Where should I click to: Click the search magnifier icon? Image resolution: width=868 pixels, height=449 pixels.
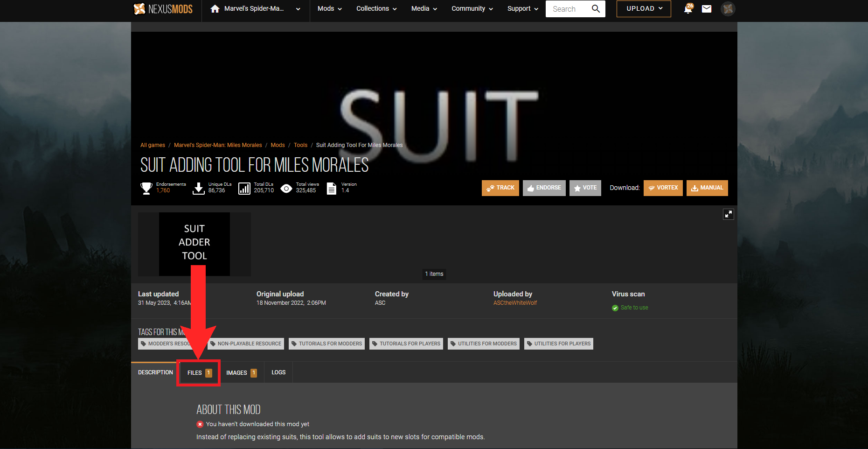click(x=596, y=9)
